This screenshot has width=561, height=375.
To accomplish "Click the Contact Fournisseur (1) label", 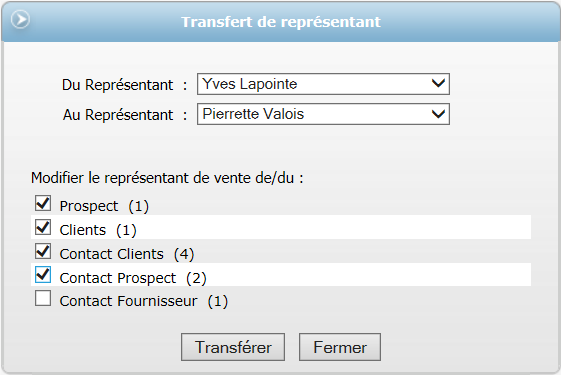I will (x=143, y=301).
